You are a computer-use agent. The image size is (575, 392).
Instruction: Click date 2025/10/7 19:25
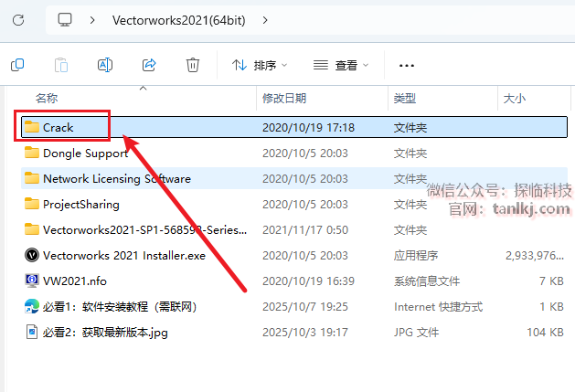pyautogui.click(x=305, y=306)
